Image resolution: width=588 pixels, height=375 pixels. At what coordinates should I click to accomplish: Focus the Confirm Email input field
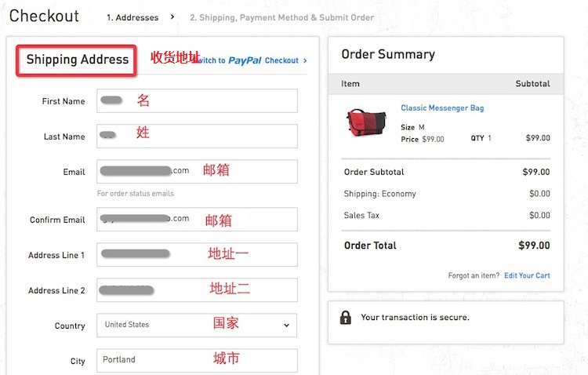tap(197, 219)
